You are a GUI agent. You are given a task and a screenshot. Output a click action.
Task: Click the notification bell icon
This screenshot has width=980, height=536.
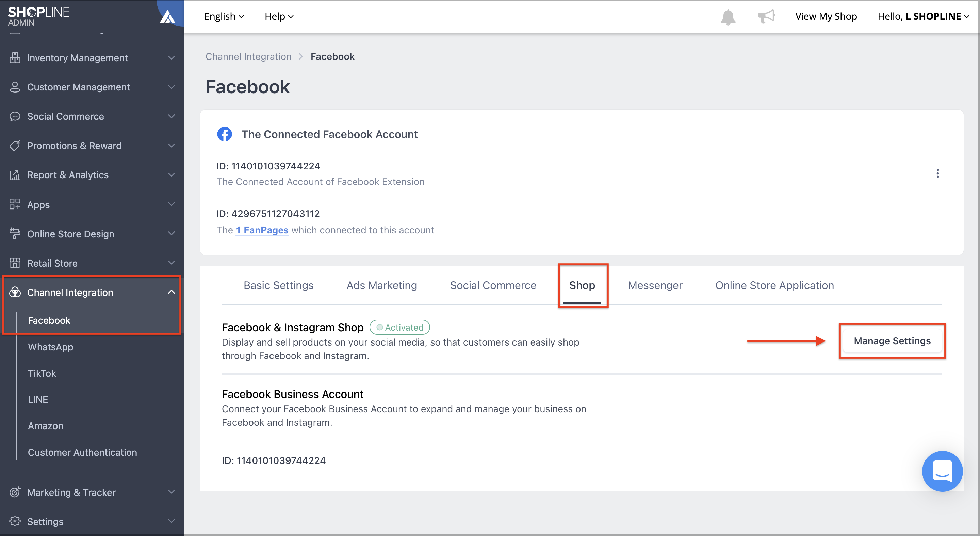pos(728,17)
